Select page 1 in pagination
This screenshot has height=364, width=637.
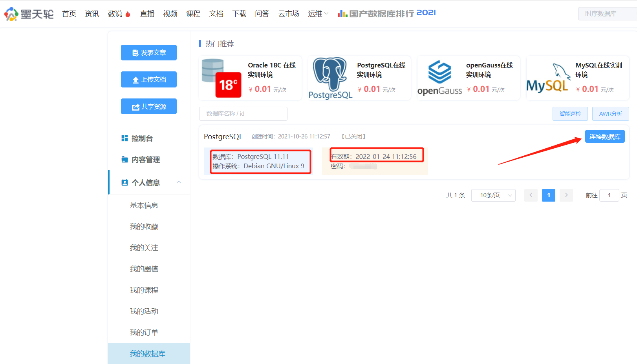point(549,195)
